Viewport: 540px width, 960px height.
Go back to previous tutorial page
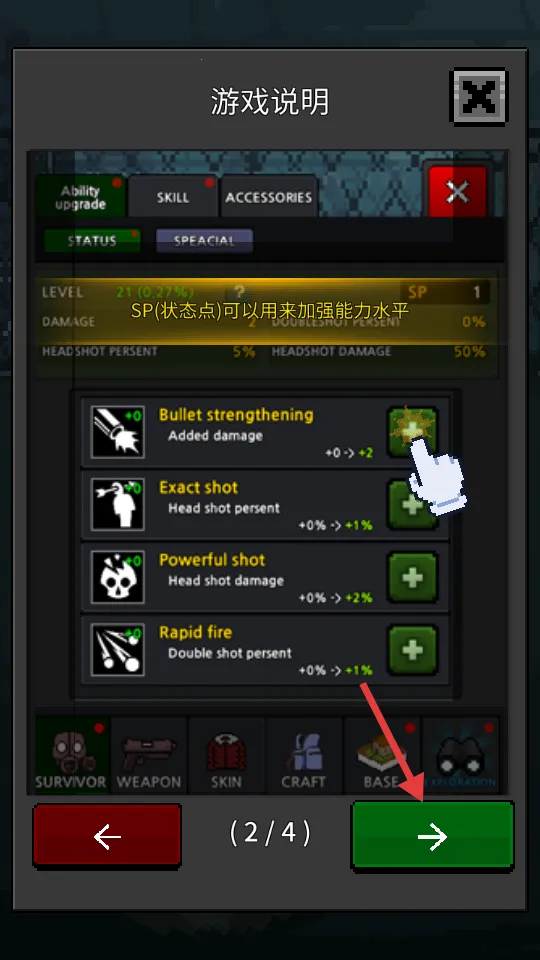tap(107, 836)
